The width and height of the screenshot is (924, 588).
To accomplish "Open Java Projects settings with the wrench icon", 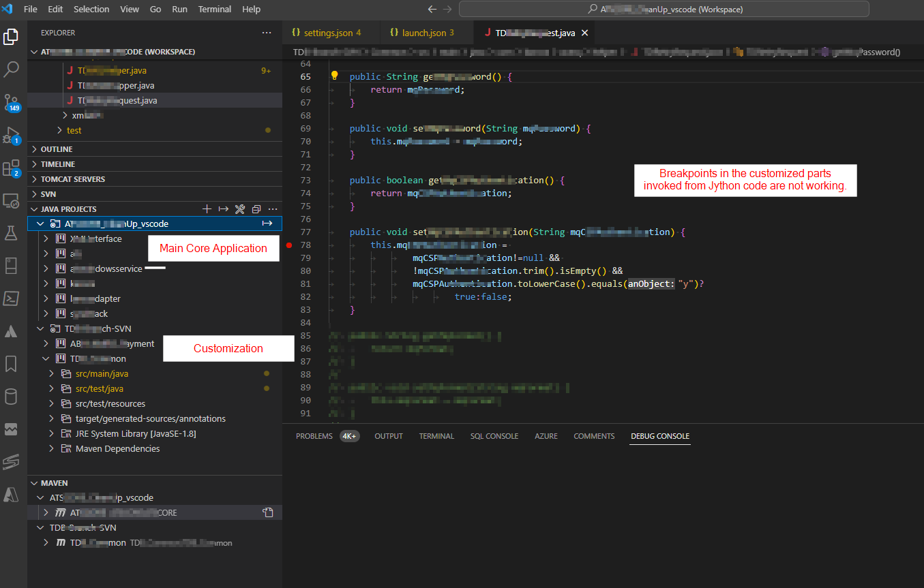I will coord(239,208).
